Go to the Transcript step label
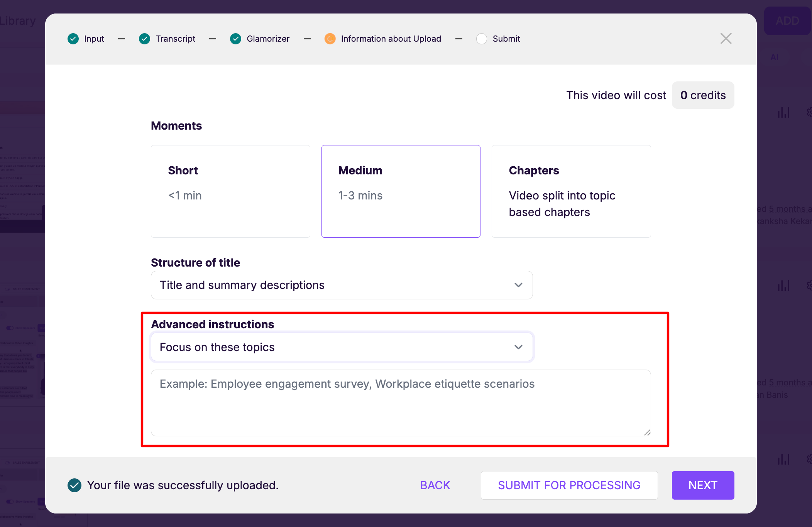 [x=175, y=39]
